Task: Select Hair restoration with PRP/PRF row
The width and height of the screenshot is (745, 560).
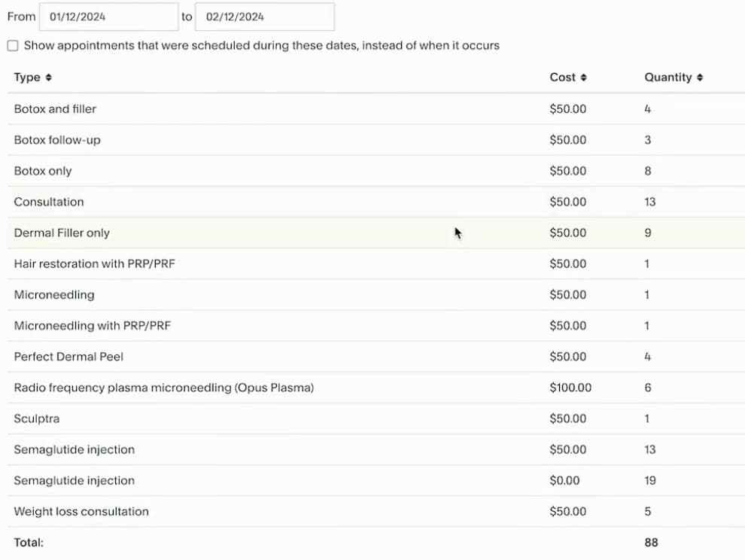Action: (376, 263)
